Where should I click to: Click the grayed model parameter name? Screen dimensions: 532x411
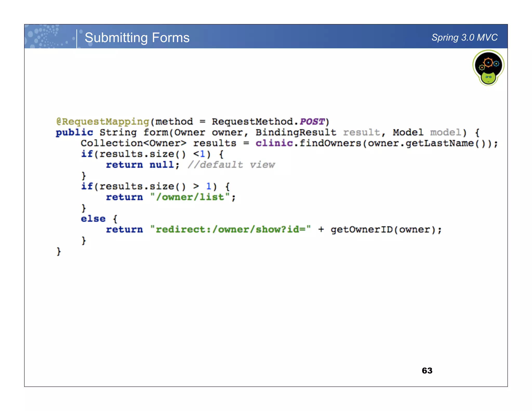pyautogui.click(x=445, y=132)
